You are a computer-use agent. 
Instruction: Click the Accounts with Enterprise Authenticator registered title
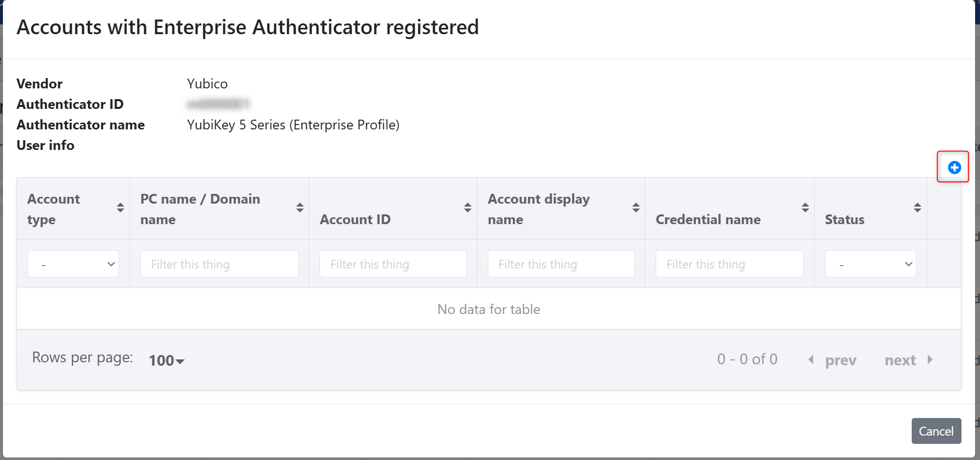point(248,27)
